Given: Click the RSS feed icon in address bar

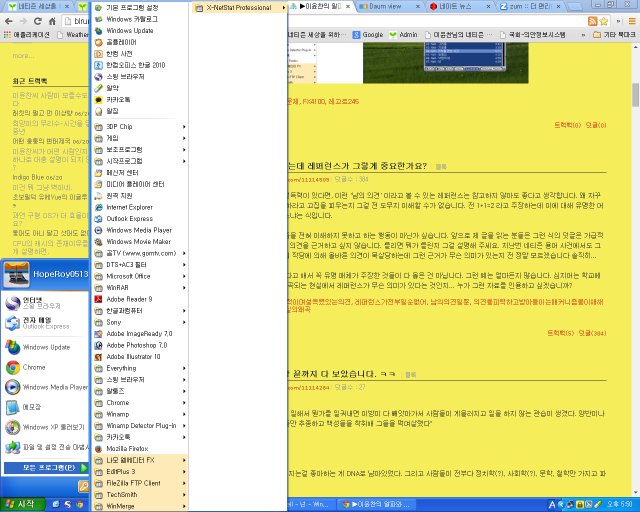Looking at the screenshot, I should pos(593,21).
